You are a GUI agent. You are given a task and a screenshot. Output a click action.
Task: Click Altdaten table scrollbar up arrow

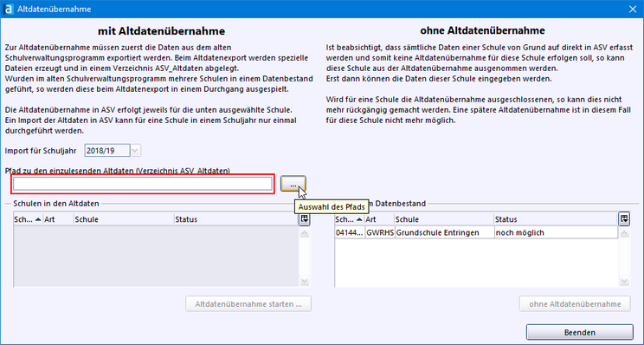[x=305, y=233]
